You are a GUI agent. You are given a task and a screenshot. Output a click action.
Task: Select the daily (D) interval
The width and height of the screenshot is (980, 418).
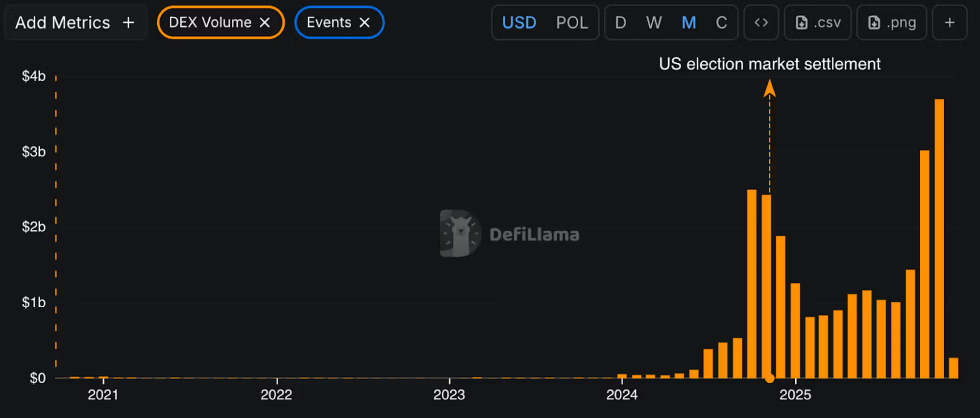[x=620, y=23]
